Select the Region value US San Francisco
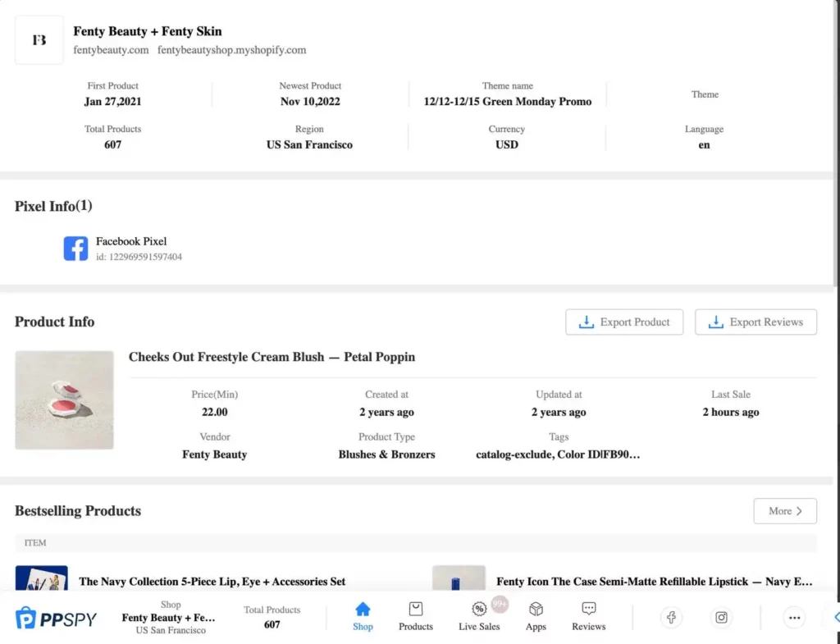 click(x=309, y=144)
